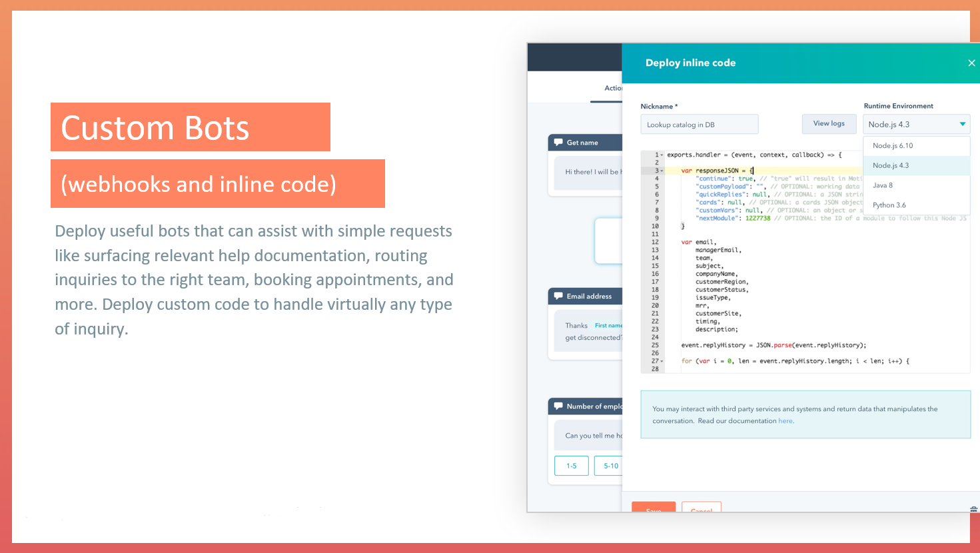Click the Number of employees chat bubble icon
980x553 pixels.
(558, 406)
